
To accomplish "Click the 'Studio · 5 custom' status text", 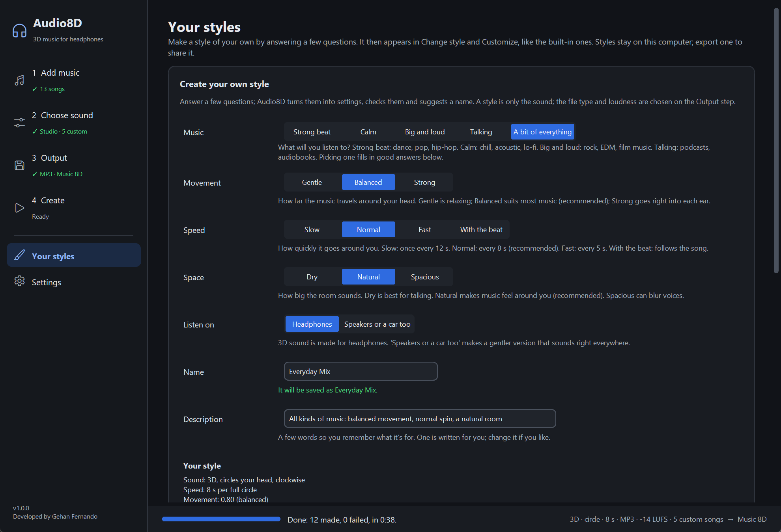I will [64, 132].
